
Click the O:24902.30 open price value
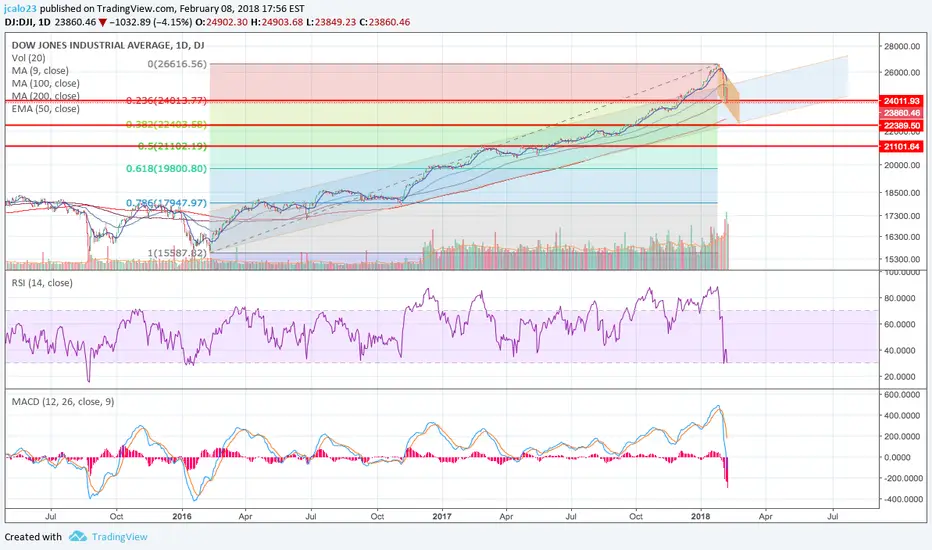[x=222, y=22]
